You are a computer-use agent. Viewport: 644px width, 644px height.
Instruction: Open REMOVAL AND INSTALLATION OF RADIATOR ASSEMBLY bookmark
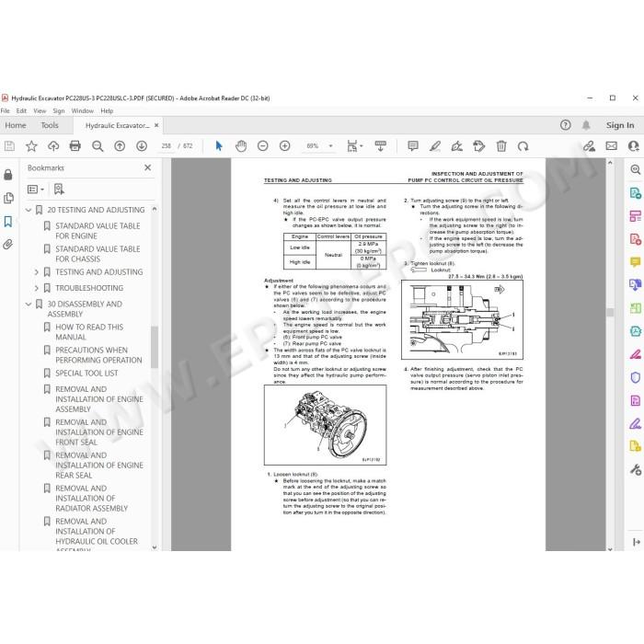click(92, 499)
